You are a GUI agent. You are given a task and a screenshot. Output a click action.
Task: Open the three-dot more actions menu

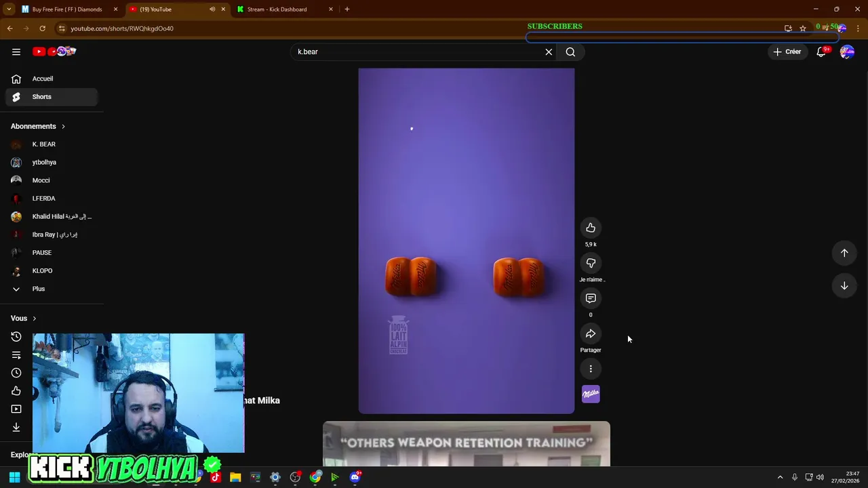point(591,369)
